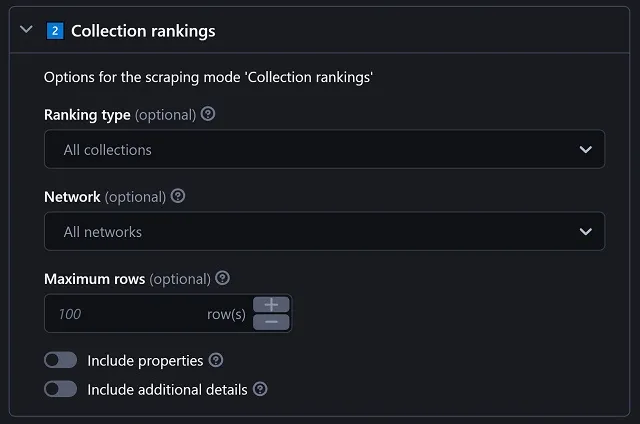Open the All networks dropdown
This screenshot has height=424, width=640.
[324, 231]
